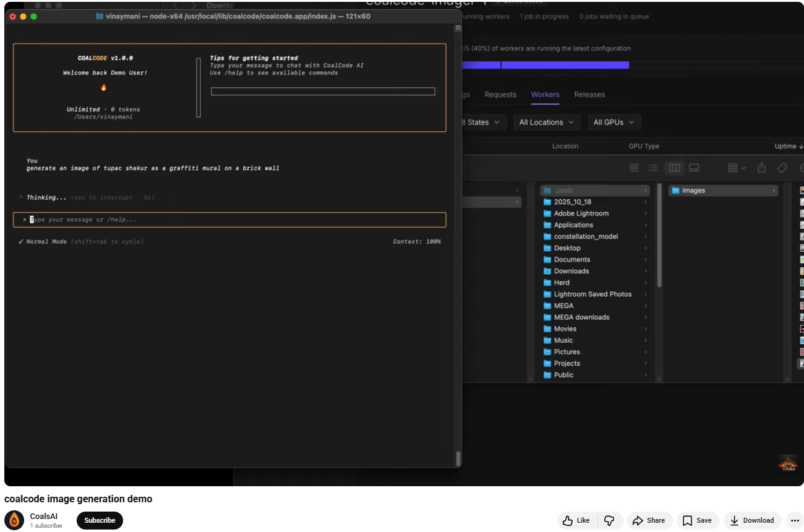Viewport: 804px width, 532px height.
Task: Select the Lightroom Saved Photos folder
Action: (x=595, y=294)
